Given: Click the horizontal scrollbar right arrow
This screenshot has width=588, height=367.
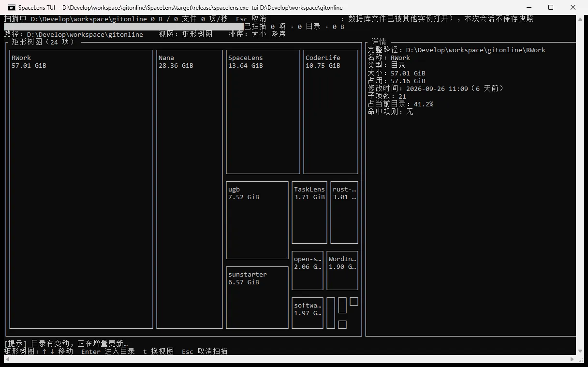Looking at the screenshot, I should tap(573, 359).
